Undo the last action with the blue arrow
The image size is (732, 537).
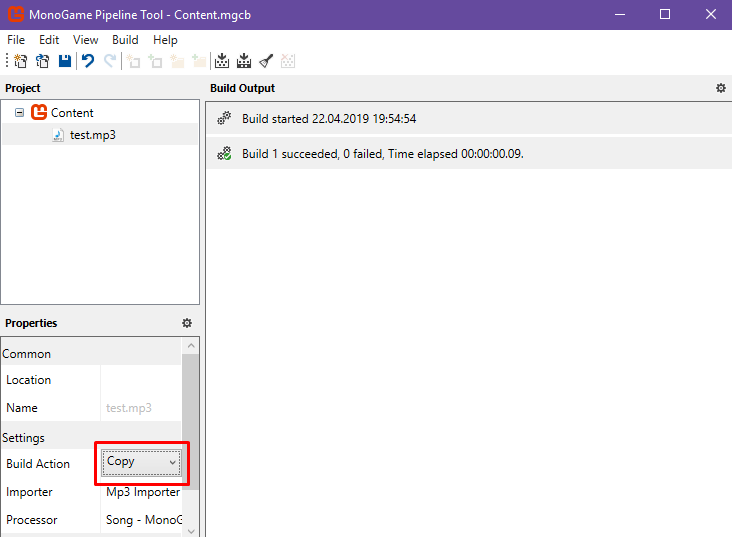[x=88, y=61]
